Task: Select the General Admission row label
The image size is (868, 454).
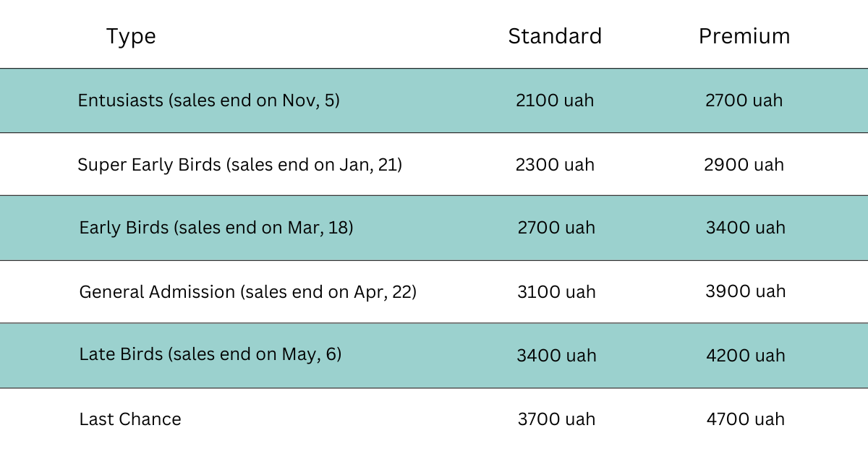Action: click(247, 292)
